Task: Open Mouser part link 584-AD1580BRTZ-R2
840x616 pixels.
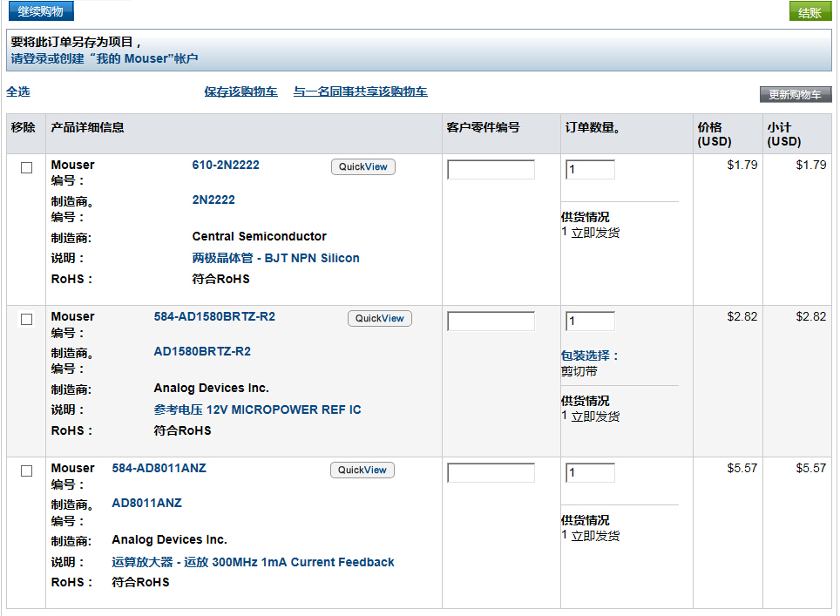Action: (214, 316)
